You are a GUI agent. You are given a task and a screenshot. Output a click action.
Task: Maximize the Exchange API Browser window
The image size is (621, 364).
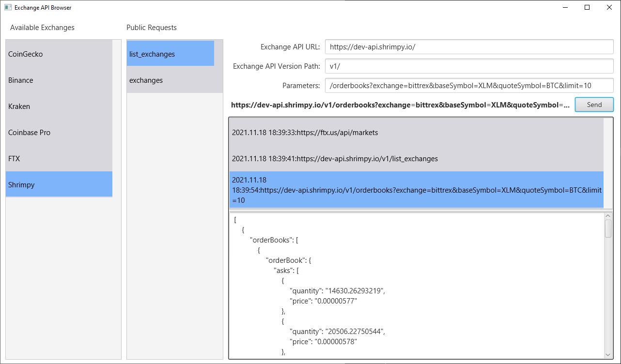[x=587, y=7]
